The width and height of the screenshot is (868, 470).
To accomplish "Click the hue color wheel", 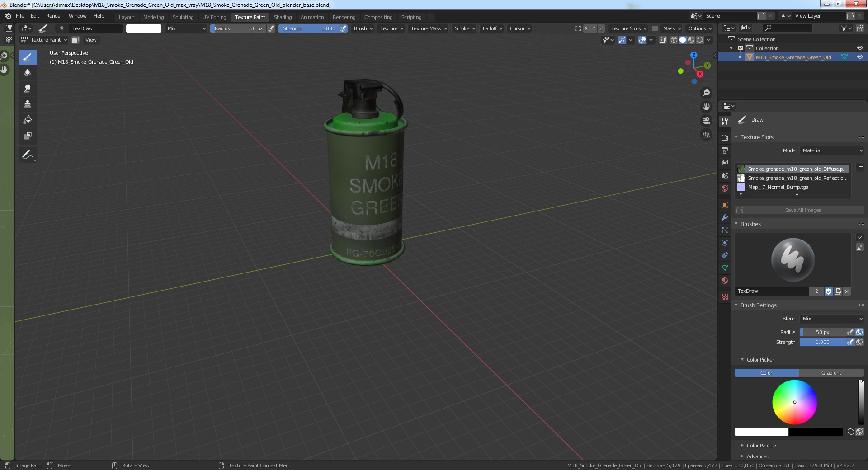I will click(x=794, y=402).
